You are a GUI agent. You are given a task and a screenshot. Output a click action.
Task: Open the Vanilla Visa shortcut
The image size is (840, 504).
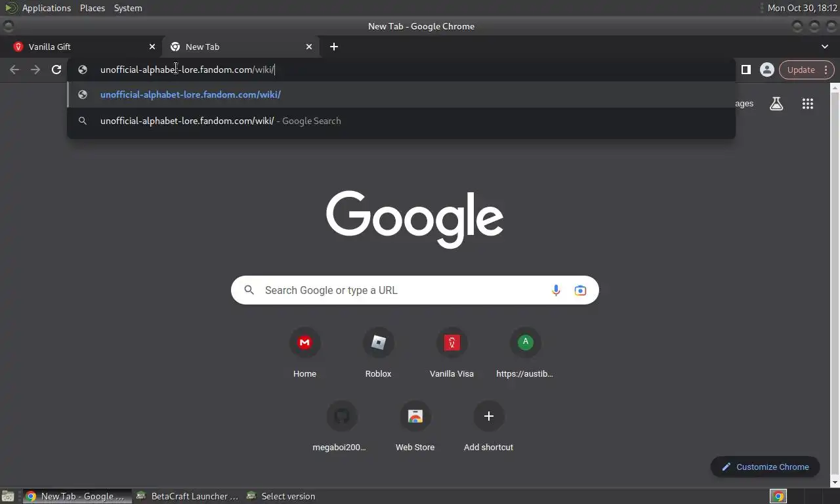(451, 354)
